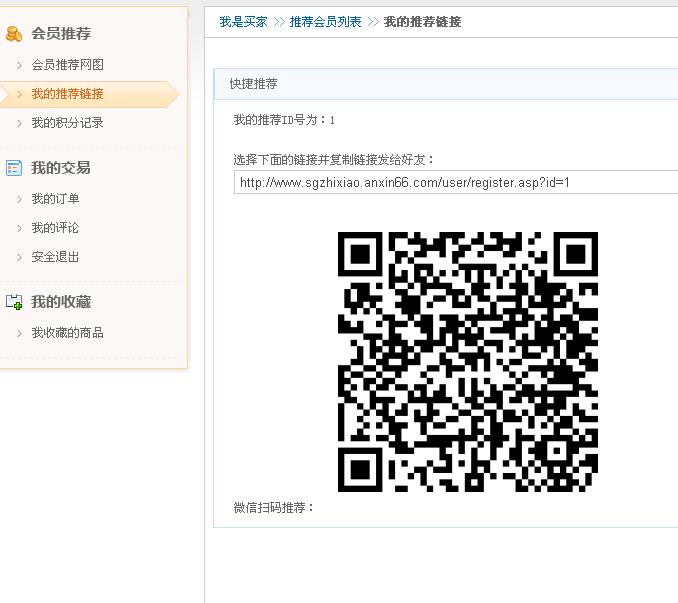
Task: Click the 选择下面的链接并复制 instruction text
Action: [x=333, y=160]
